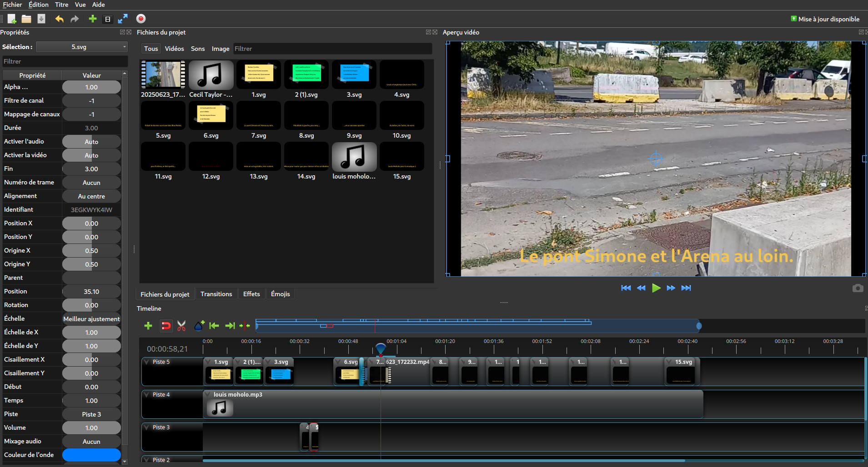Jump to the previous marker in the timeline
Image resolution: width=868 pixels, height=467 pixels.
click(x=214, y=326)
